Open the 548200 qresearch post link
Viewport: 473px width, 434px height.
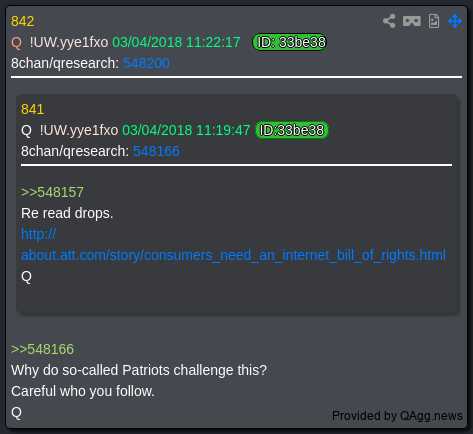146,63
